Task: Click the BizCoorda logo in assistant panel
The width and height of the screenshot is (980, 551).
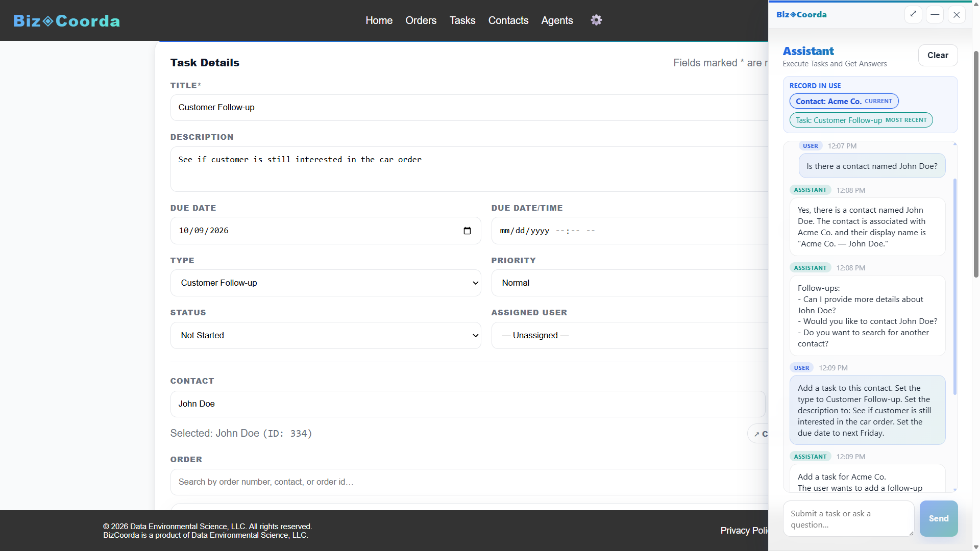Action: click(x=801, y=14)
